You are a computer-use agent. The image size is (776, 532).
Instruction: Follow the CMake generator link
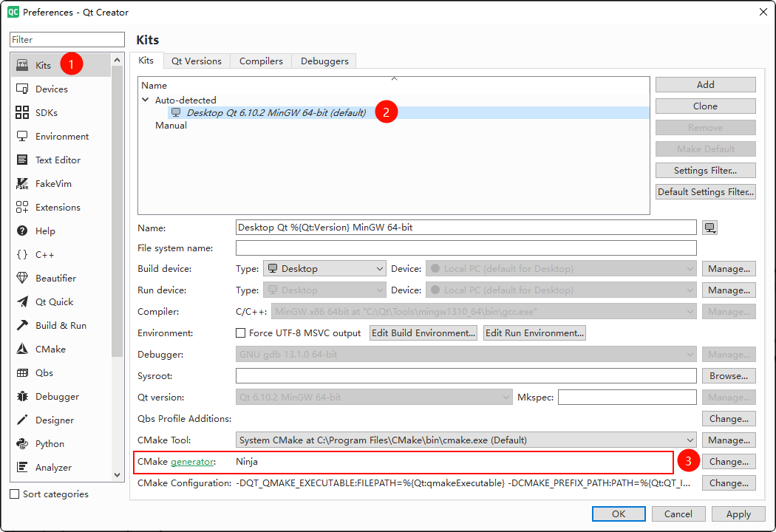pos(192,462)
